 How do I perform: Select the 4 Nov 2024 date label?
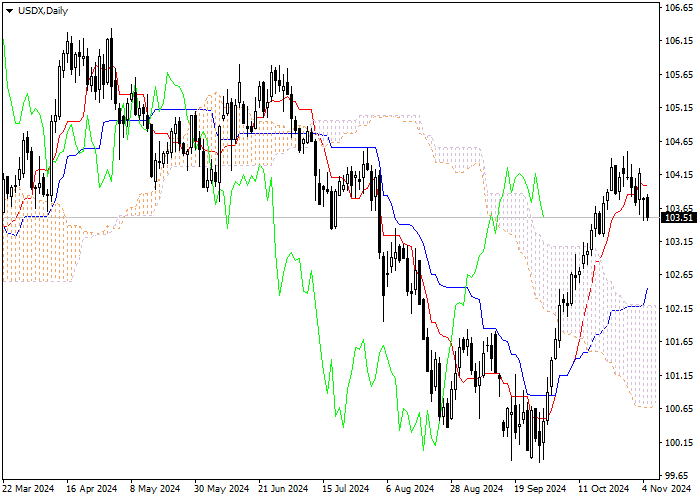tap(666, 489)
